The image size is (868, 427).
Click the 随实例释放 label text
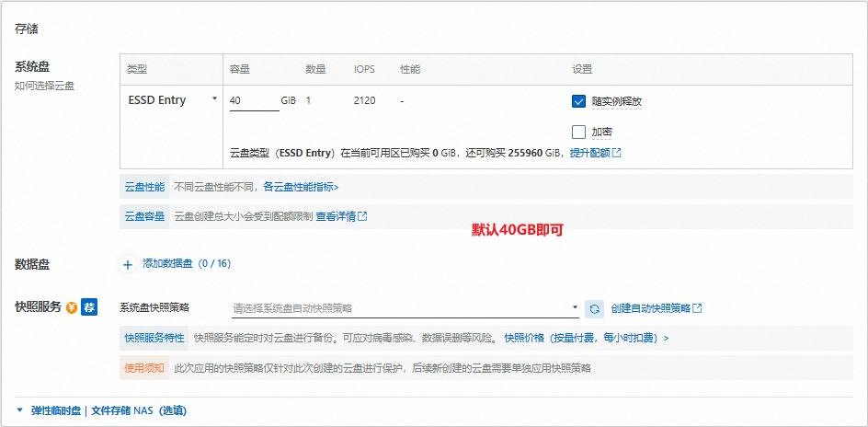tap(617, 102)
